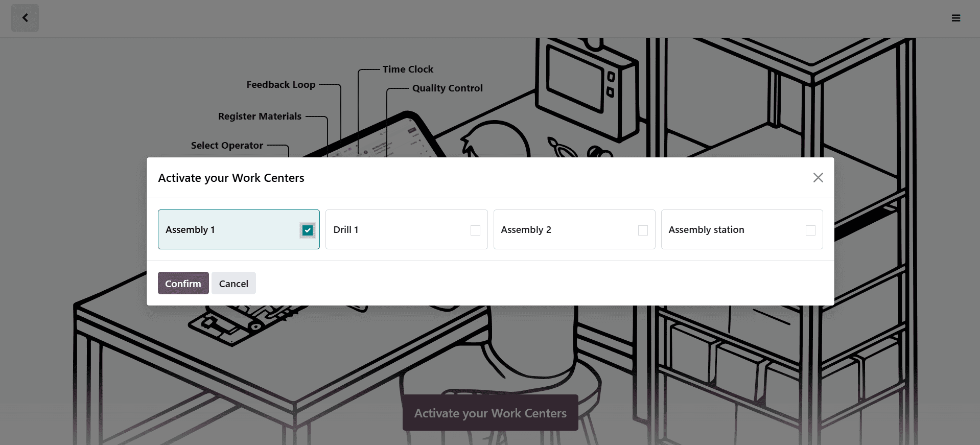Tick the Assembly 2 checkbox
This screenshot has height=445, width=980.
pos(643,230)
